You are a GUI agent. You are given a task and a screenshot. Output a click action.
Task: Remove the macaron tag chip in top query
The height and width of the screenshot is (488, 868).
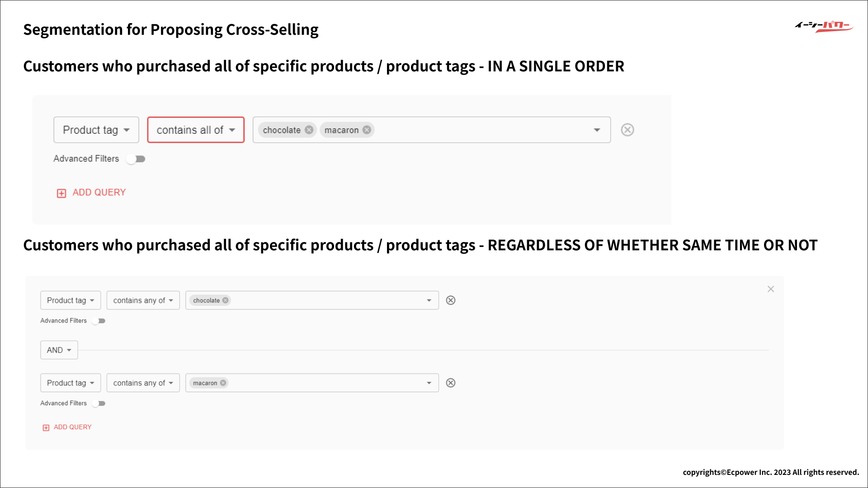pos(367,130)
